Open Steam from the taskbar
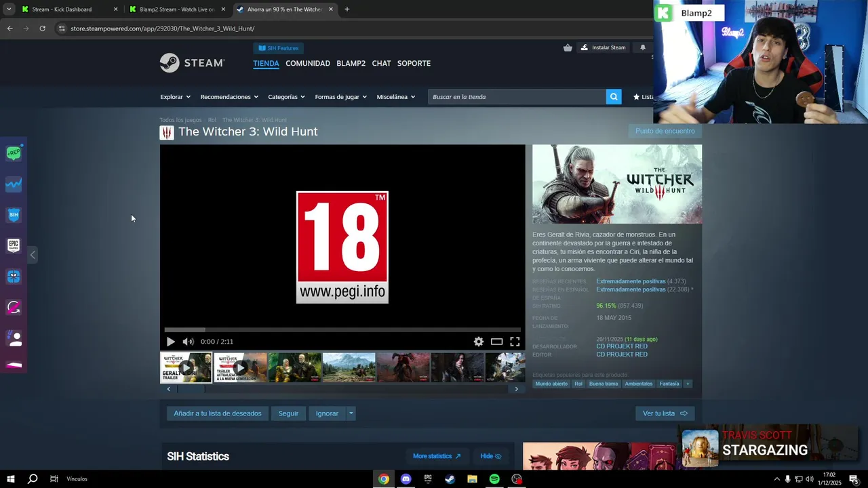The width and height of the screenshot is (868, 488). [x=450, y=479]
